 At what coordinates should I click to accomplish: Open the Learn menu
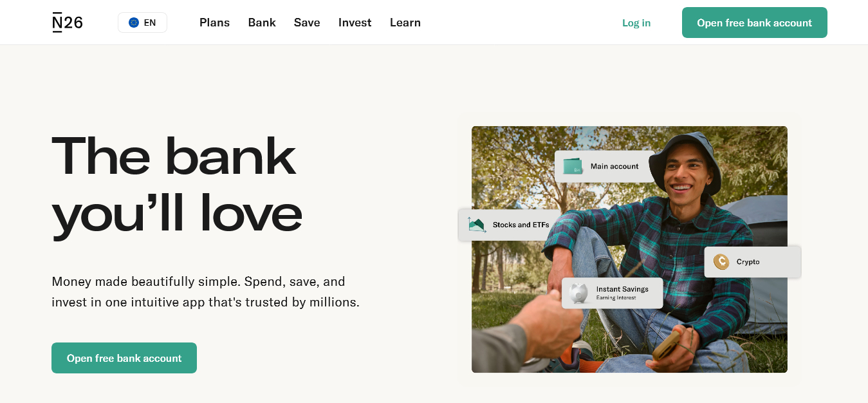point(405,23)
